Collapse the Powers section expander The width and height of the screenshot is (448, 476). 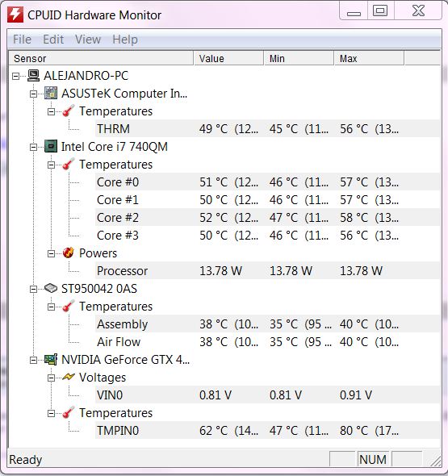pos(52,253)
